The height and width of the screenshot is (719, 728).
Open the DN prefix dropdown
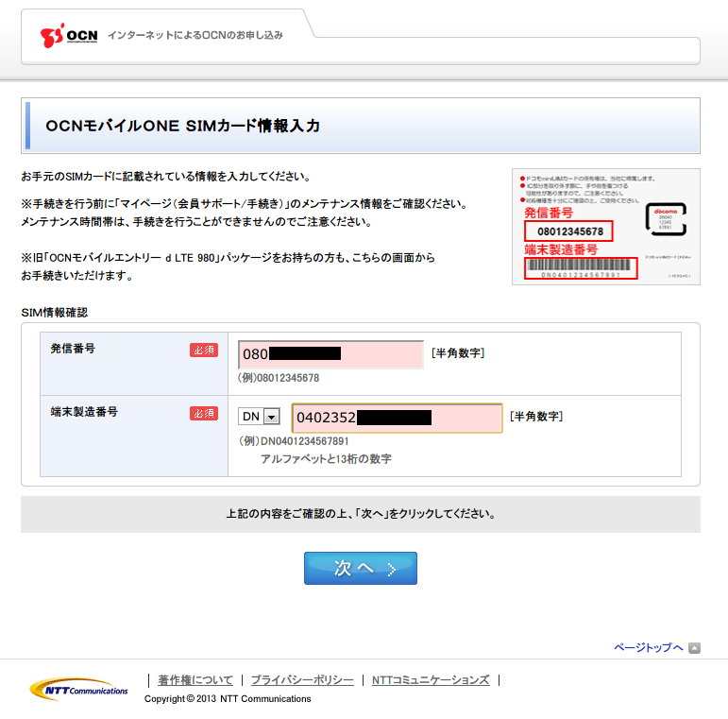[260, 417]
